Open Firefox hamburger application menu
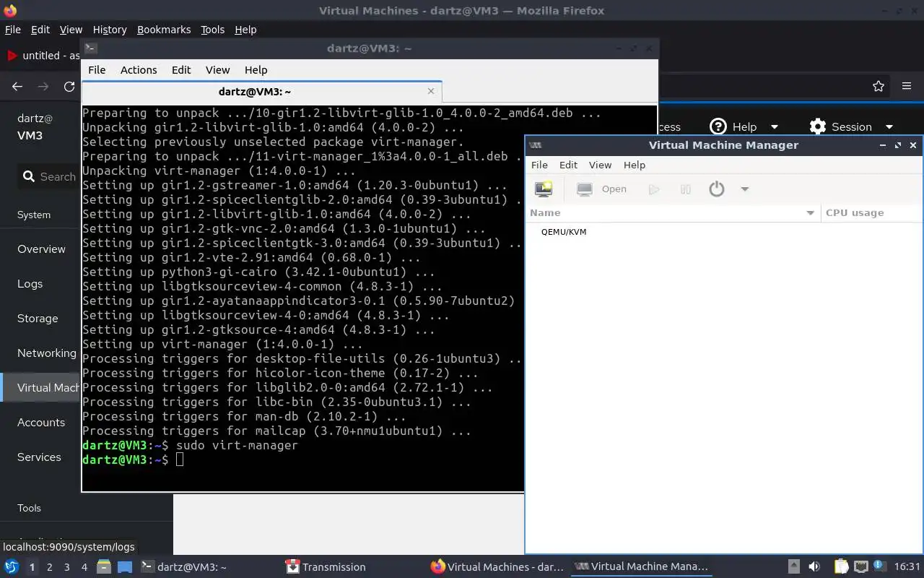 [907, 86]
